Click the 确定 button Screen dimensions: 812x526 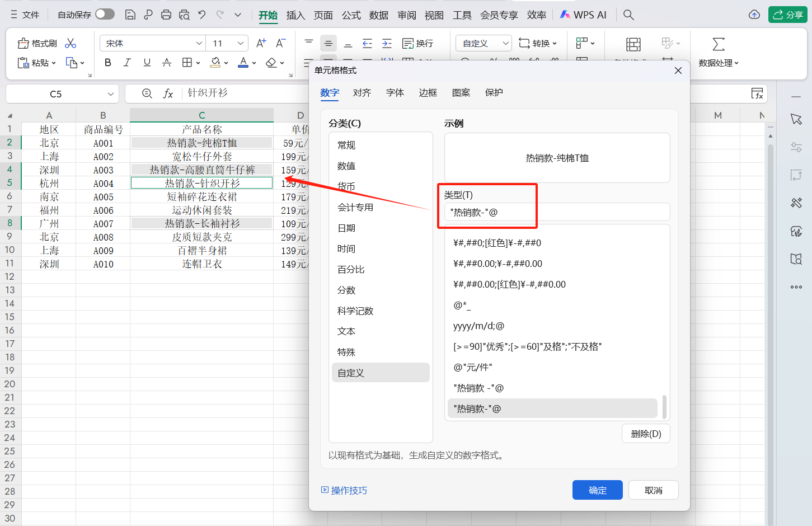pyautogui.click(x=597, y=490)
